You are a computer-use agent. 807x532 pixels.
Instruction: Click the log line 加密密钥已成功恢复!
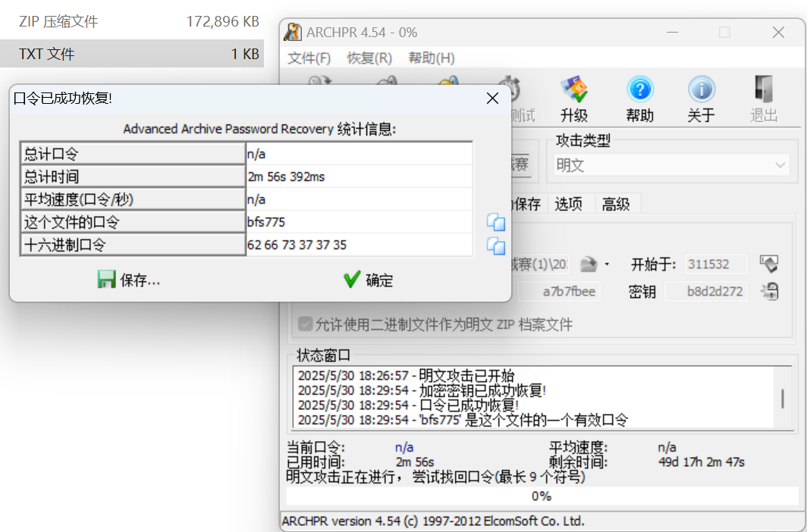pos(422,390)
